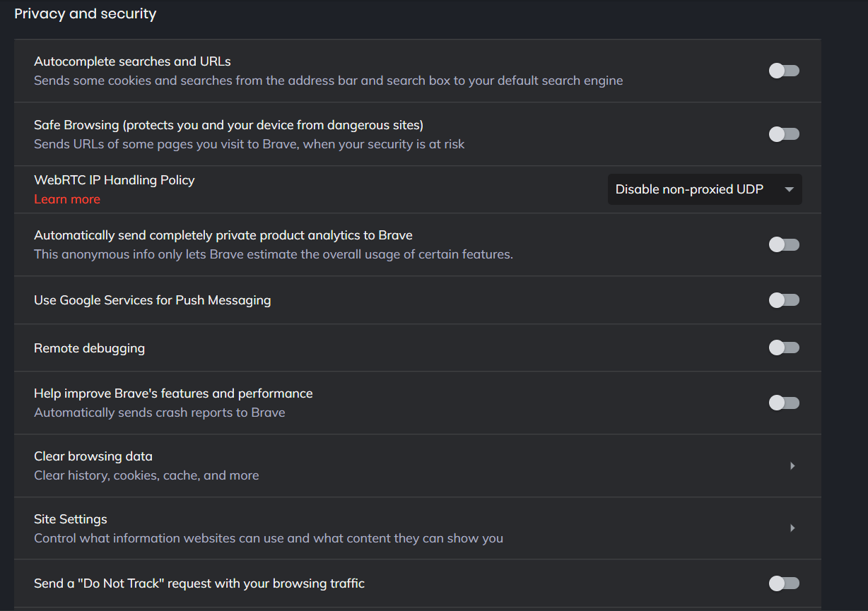Open the Site Settings title
Image resolution: width=868 pixels, height=611 pixels.
[x=71, y=519]
